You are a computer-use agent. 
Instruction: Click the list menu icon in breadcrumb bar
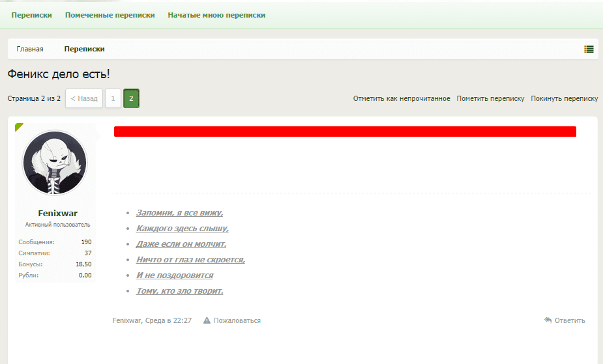589,49
